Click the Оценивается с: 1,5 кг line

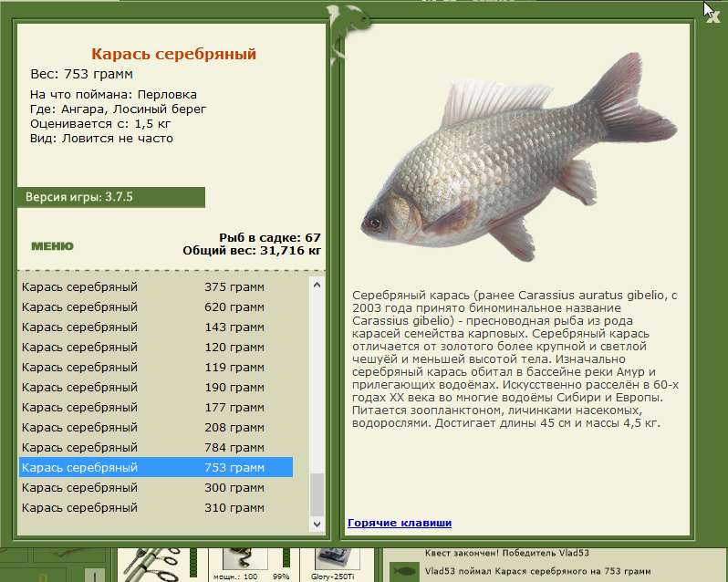tap(100, 124)
